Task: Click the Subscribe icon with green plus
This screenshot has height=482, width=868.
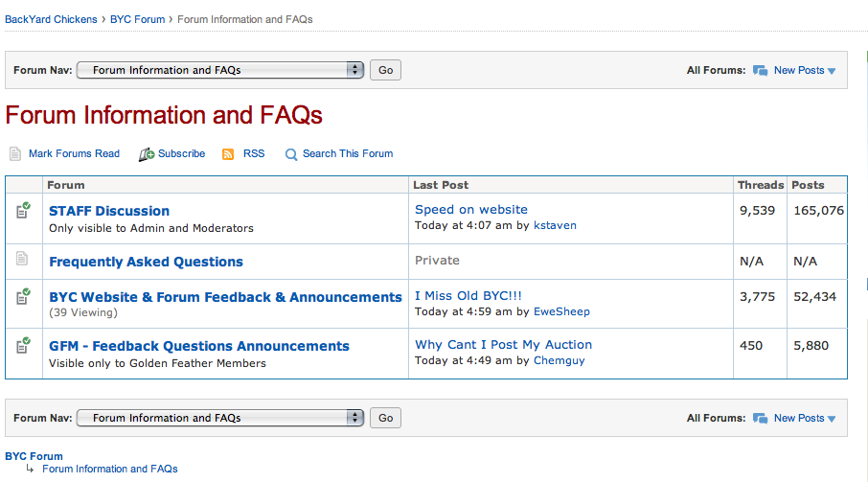Action: [x=147, y=154]
